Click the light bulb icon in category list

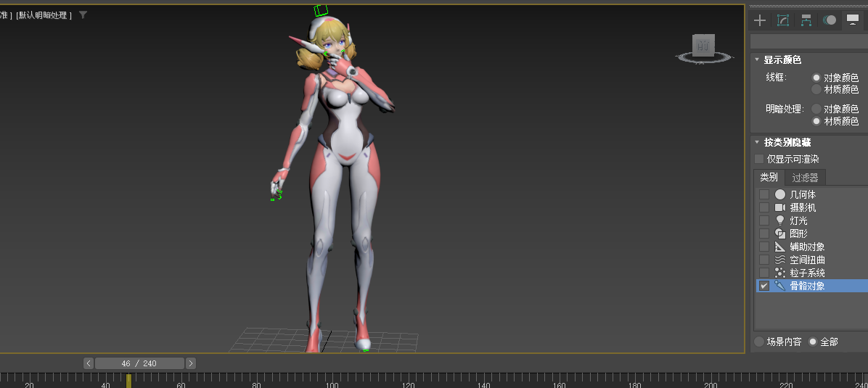[x=780, y=220]
